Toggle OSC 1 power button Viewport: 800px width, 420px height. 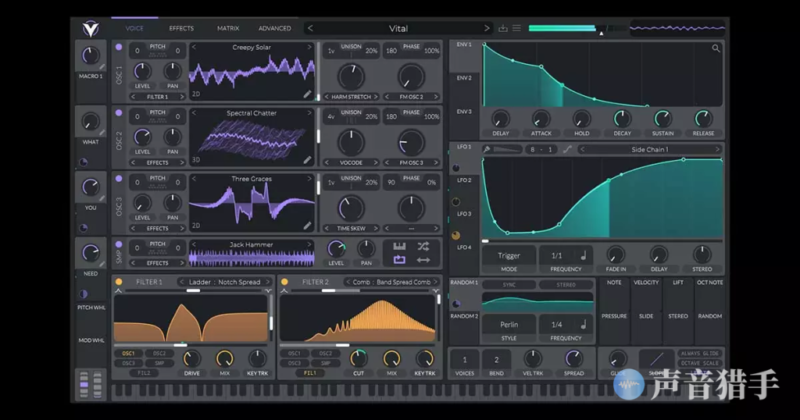click(x=119, y=47)
